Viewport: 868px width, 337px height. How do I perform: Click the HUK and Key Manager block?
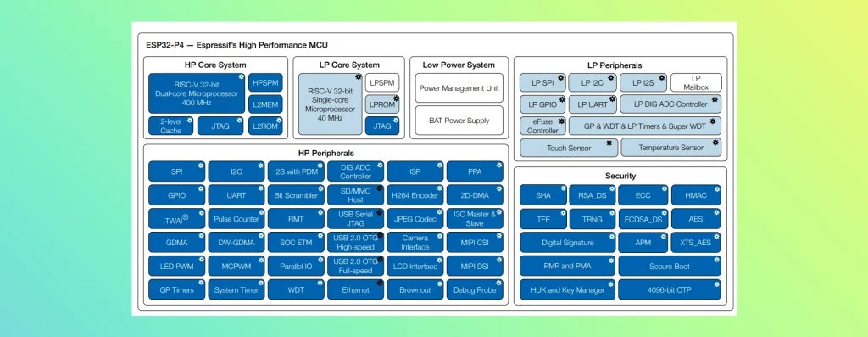tap(567, 289)
